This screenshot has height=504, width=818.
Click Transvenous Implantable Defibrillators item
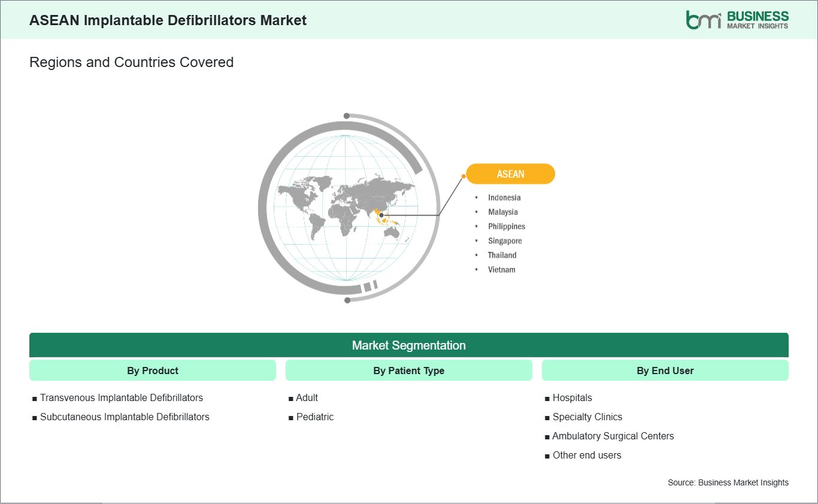tap(122, 397)
